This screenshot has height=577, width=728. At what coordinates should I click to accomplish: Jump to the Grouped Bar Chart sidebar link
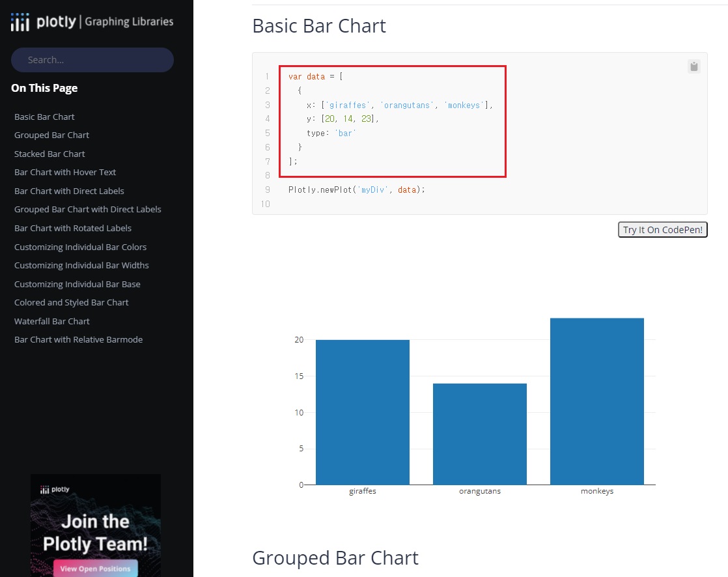point(51,135)
